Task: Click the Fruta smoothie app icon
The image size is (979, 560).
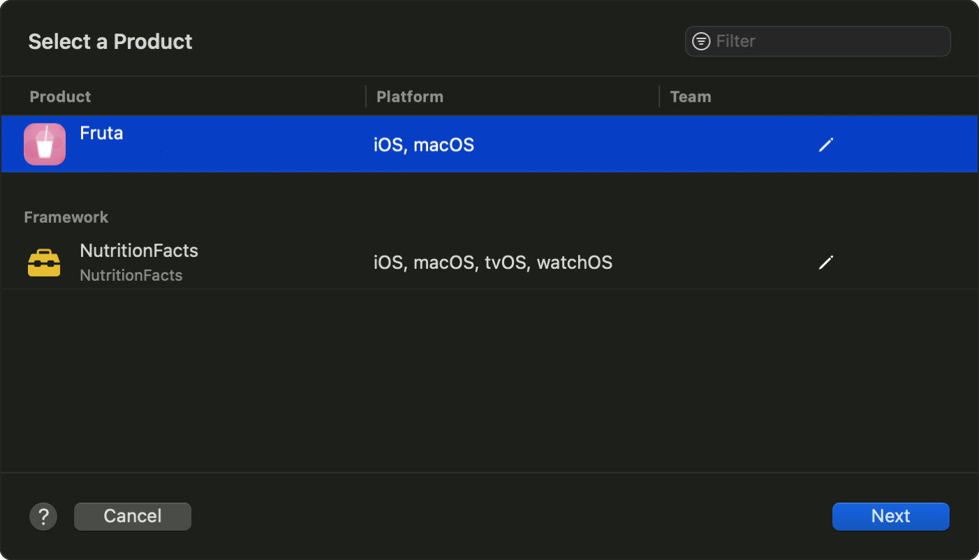Action: click(45, 145)
